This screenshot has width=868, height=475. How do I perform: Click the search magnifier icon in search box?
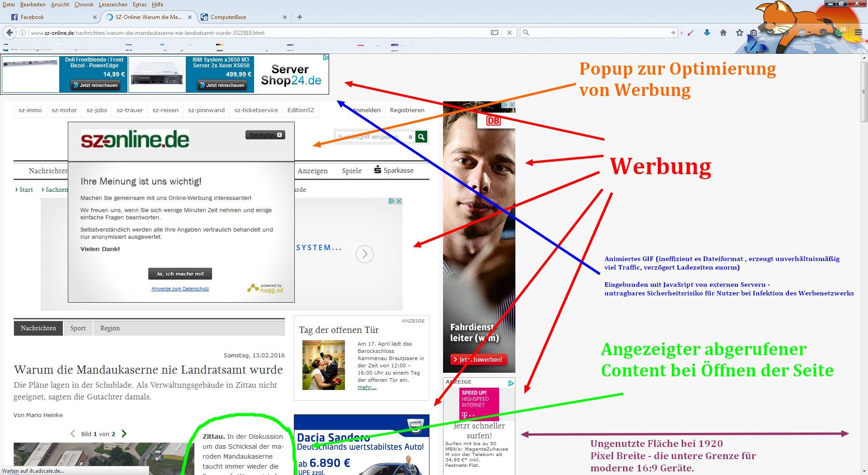(526, 33)
